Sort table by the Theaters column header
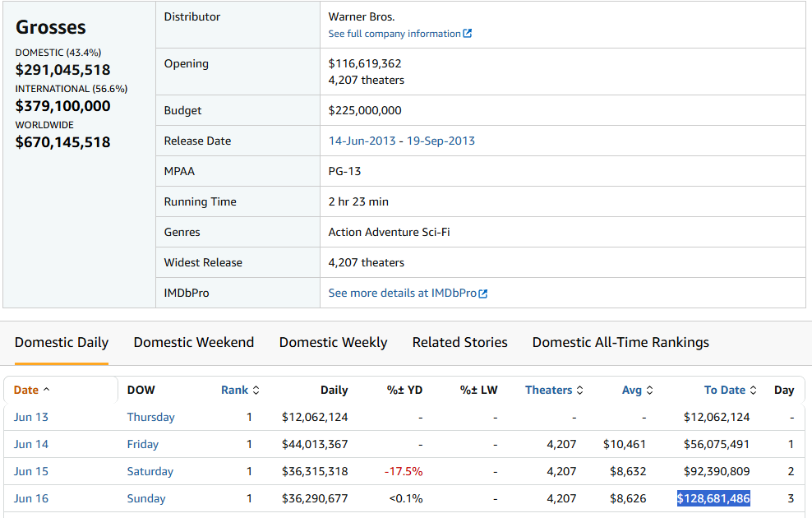 coord(548,390)
